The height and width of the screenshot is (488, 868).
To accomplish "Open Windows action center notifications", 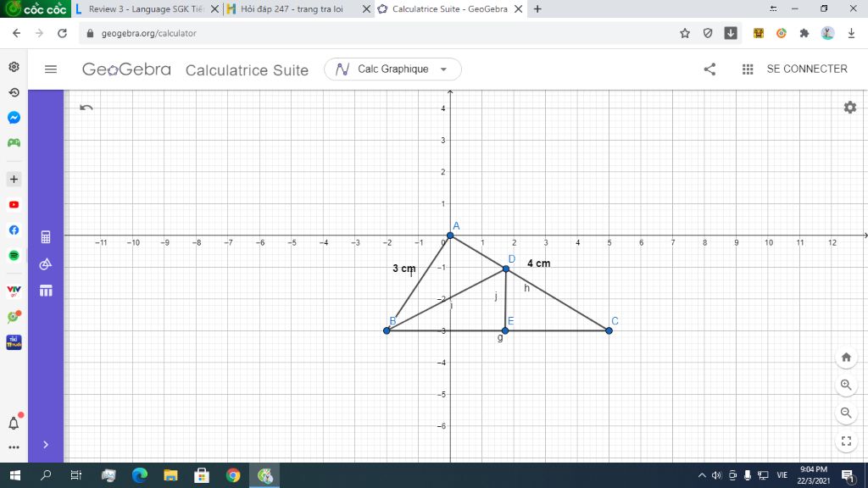I will [x=848, y=475].
